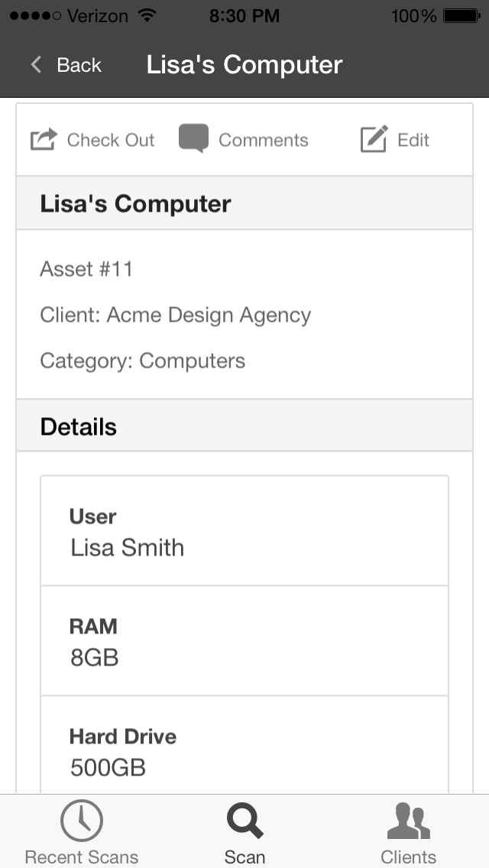Tap the Edit pencil icon
489x868 pixels.
coord(374,139)
